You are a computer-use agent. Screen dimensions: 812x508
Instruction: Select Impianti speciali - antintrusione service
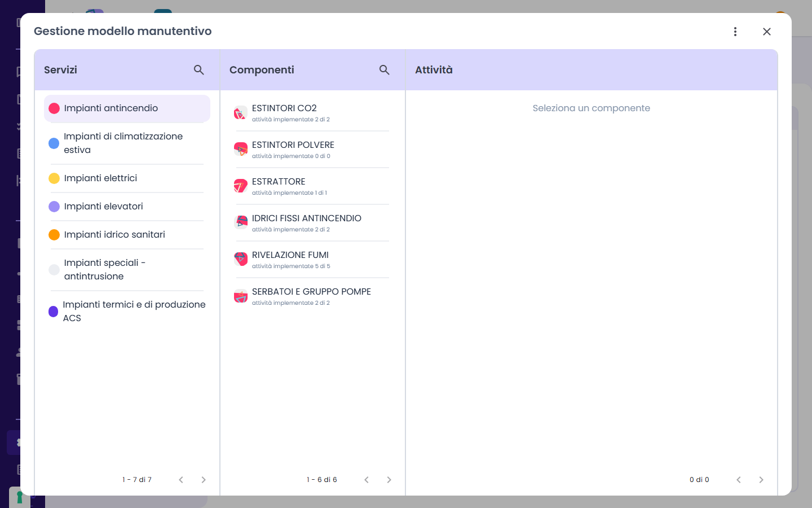click(127, 270)
